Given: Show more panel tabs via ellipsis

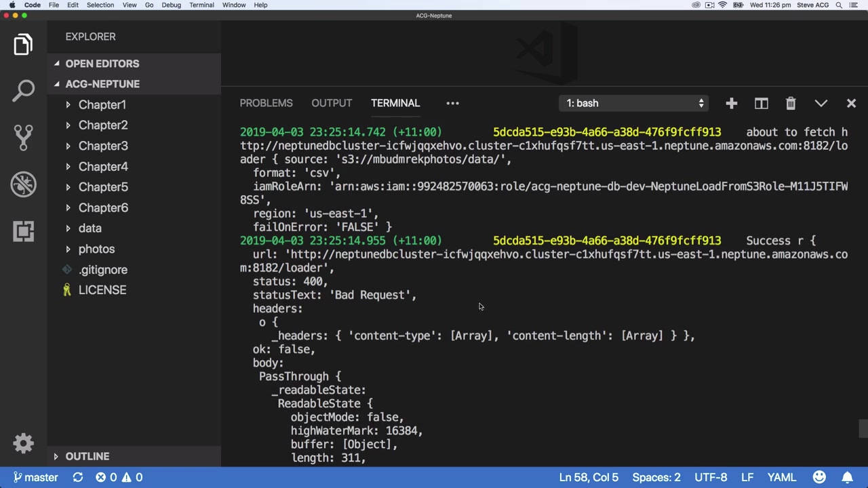Looking at the screenshot, I should (x=452, y=103).
